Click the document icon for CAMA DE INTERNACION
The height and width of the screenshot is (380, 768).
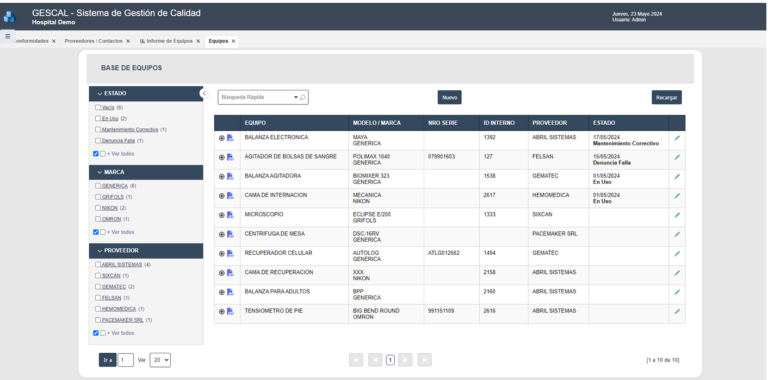tap(230, 196)
